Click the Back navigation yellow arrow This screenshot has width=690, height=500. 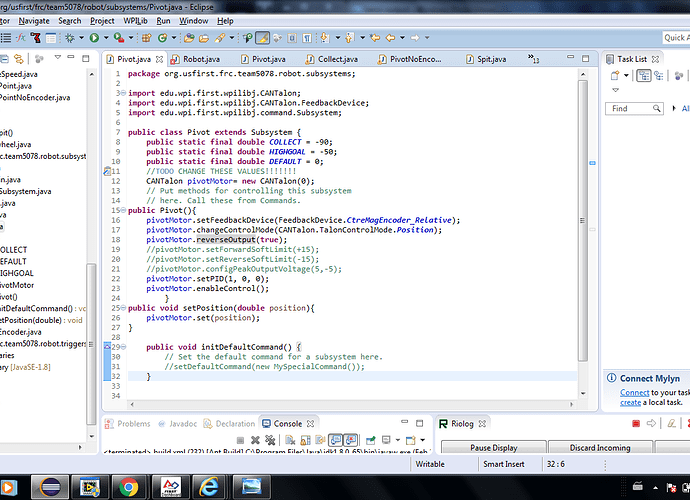(390, 38)
